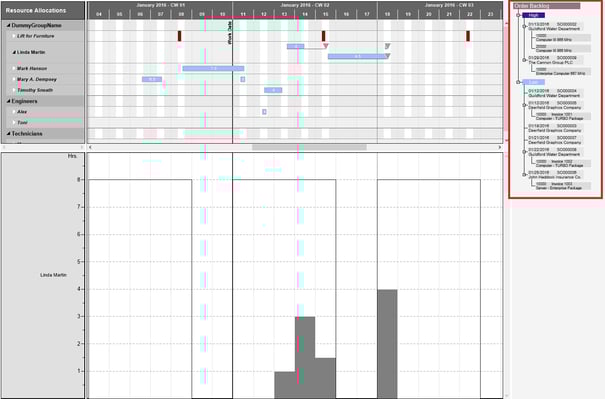Select Timothy Sneath's allocation bar on day 12

coord(273,90)
